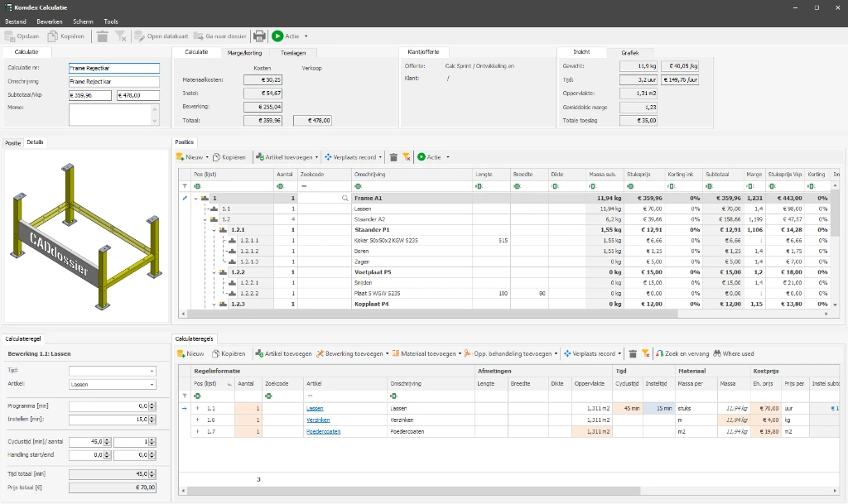Screen dimensions: 848x504
Task: Click the Opslaan save icon
Action: 10,36
